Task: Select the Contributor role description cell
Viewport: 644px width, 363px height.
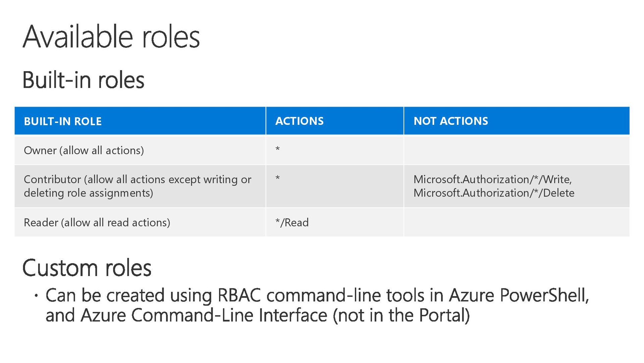Action: pyautogui.click(x=137, y=186)
